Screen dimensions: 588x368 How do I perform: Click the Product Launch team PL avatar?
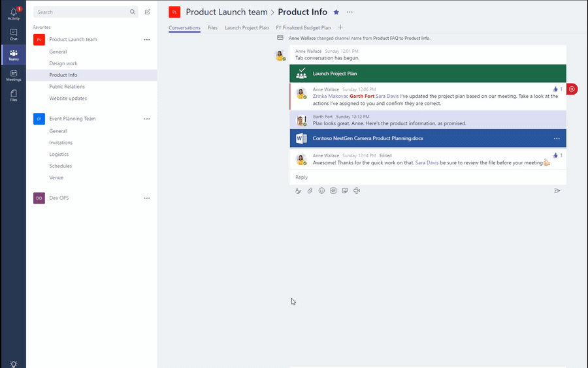click(x=39, y=40)
